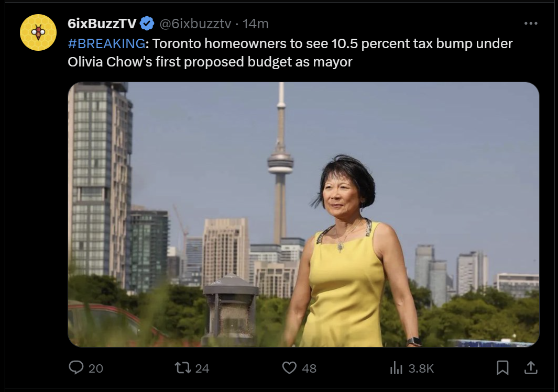Open the #BREAKING hashtag link
Viewport: 558px width, 392px height.
click(x=106, y=43)
